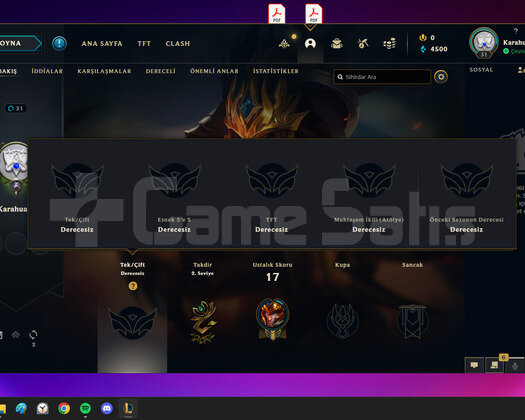Open Google Chrome from taskbar

(x=64, y=408)
